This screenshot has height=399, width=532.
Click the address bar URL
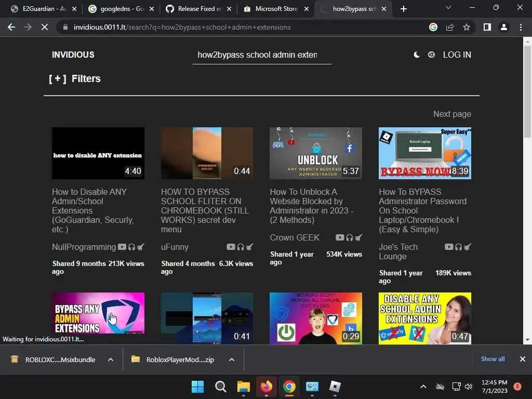[x=182, y=27]
